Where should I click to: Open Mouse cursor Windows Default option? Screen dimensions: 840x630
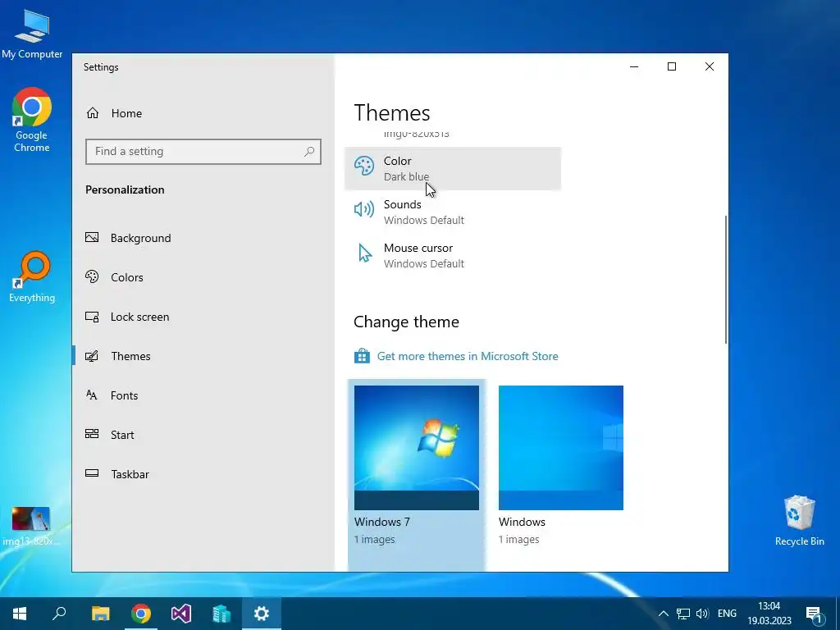[x=453, y=256]
